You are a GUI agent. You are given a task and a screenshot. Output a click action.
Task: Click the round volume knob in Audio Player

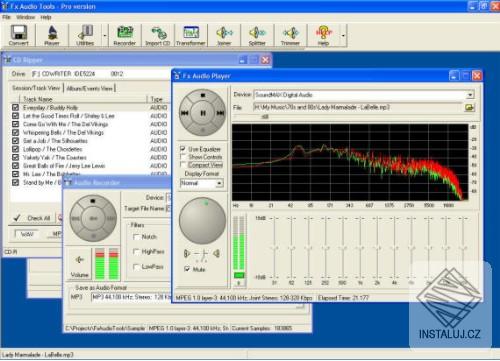click(x=202, y=221)
